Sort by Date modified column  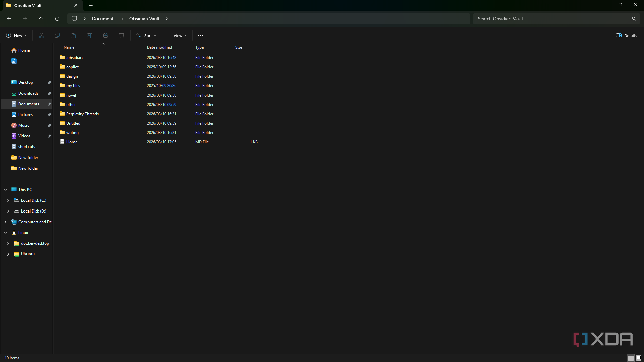(169, 47)
